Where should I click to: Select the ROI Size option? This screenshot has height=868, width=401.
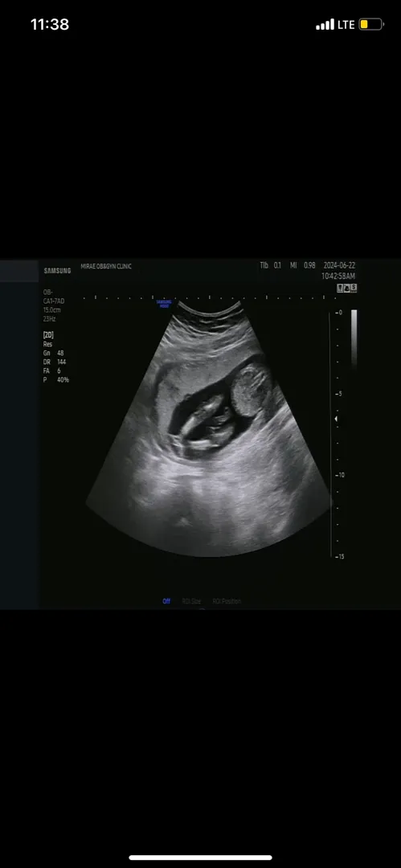pos(191,601)
